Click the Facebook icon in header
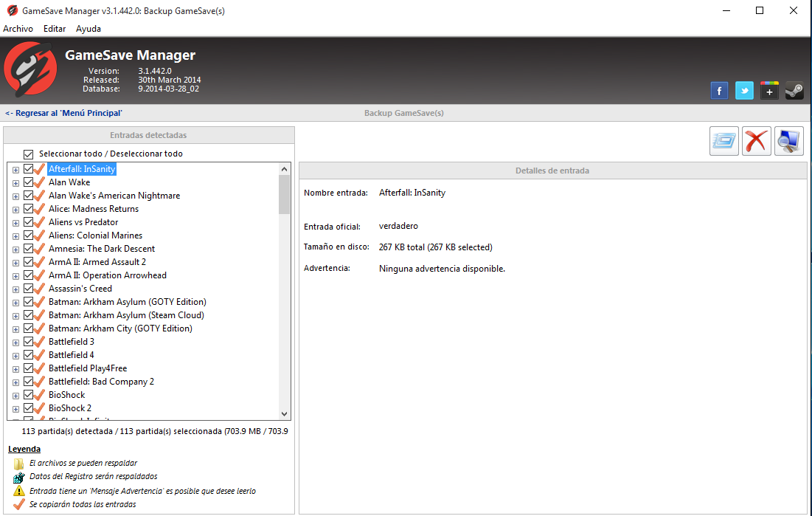812x516 pixels. click(x=719, y=91)
